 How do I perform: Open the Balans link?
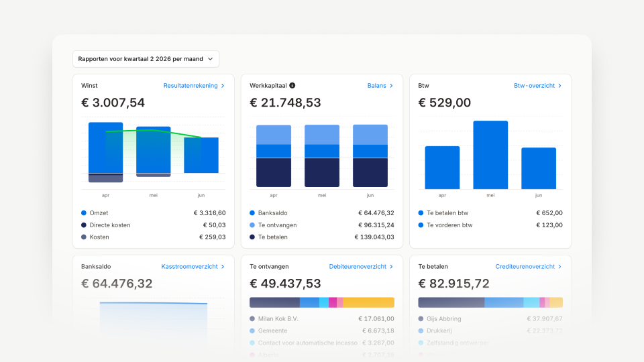[x=376, y=86]
